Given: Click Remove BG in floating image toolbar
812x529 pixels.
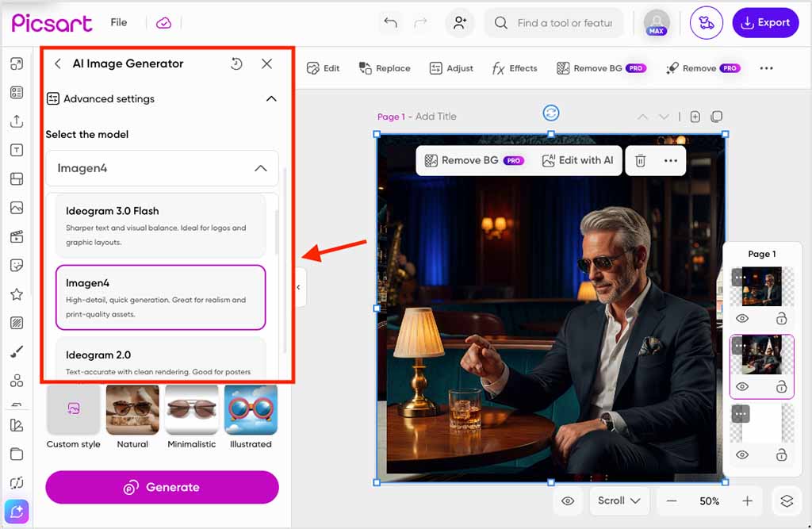Looking at the screenshot, I should [474, 161].
